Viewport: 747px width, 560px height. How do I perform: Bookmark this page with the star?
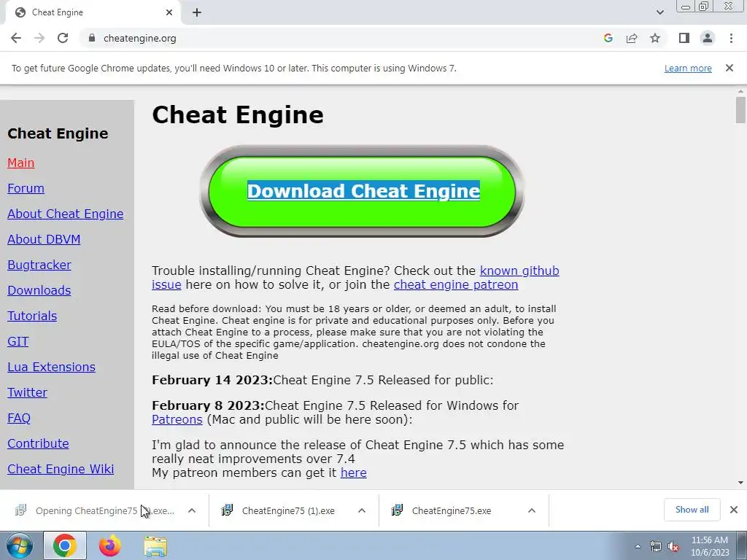655,38
